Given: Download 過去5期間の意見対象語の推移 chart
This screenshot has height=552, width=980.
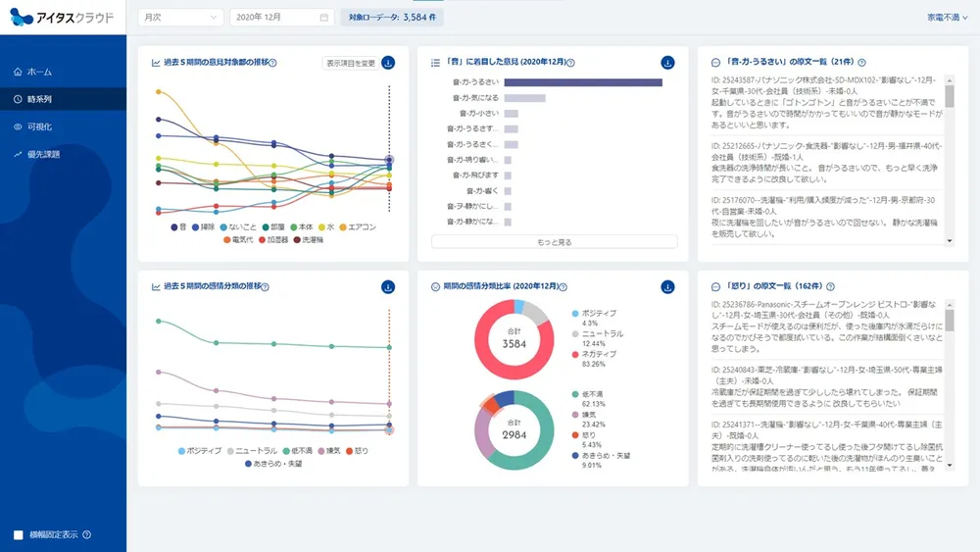Looking at the screenshot, I should [388, 63].
